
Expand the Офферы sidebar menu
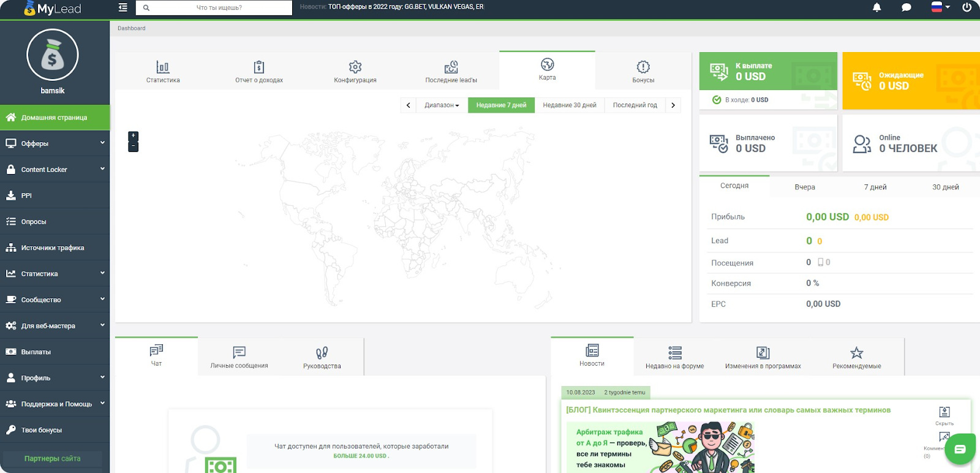(55, 143)
